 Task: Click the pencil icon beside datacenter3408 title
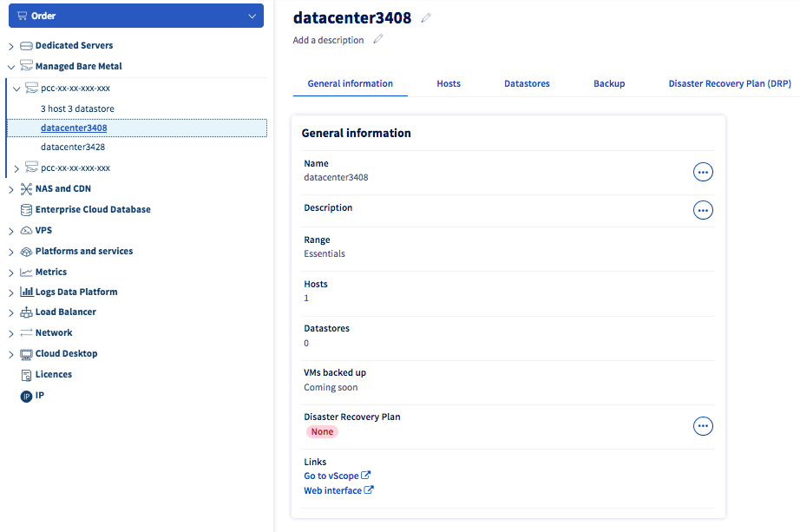click(x=425, y=18)
